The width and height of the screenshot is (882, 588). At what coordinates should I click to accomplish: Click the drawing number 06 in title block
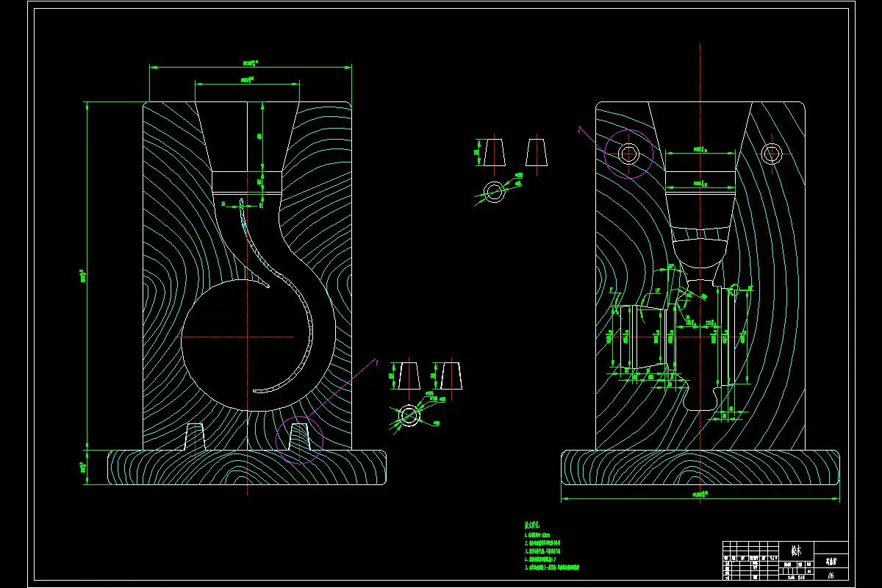[831, 575]
